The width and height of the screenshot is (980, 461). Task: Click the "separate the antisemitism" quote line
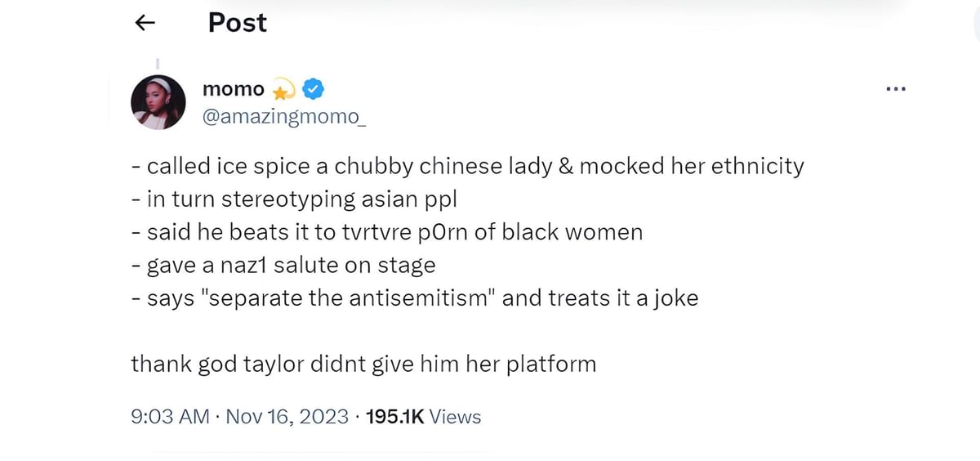coord(414,298)
